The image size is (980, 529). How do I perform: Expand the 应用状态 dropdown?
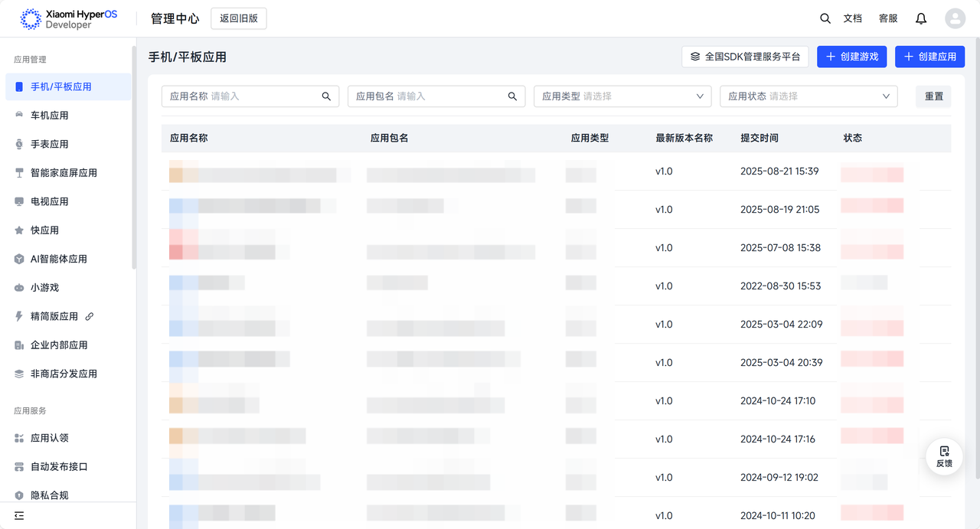[808, 96]
